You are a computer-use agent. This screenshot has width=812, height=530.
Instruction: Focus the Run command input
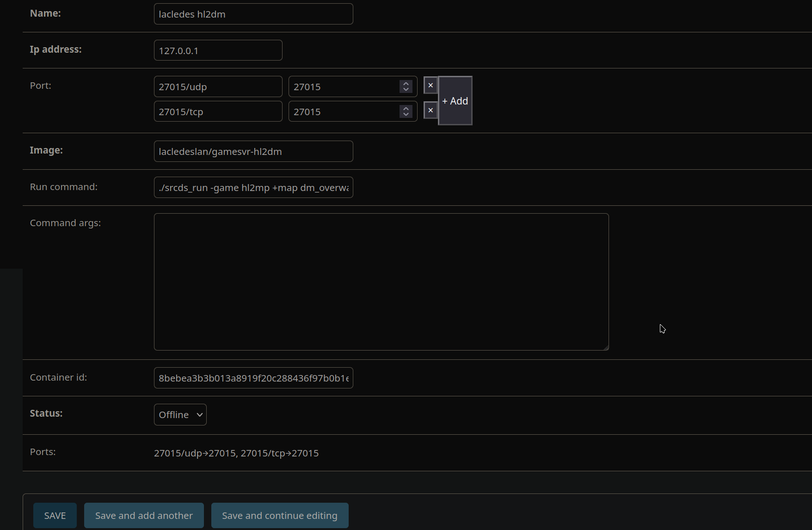pos(253,187)
